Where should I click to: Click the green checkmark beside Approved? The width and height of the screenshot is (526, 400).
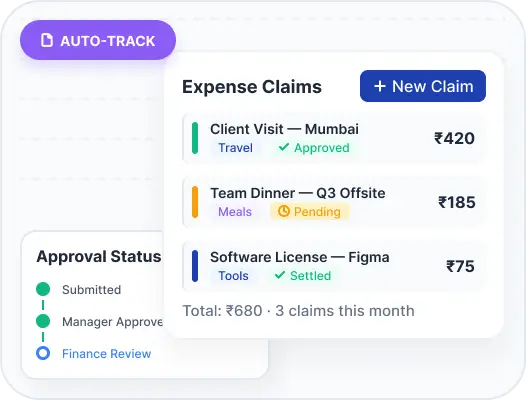click(x=284, y=147)
